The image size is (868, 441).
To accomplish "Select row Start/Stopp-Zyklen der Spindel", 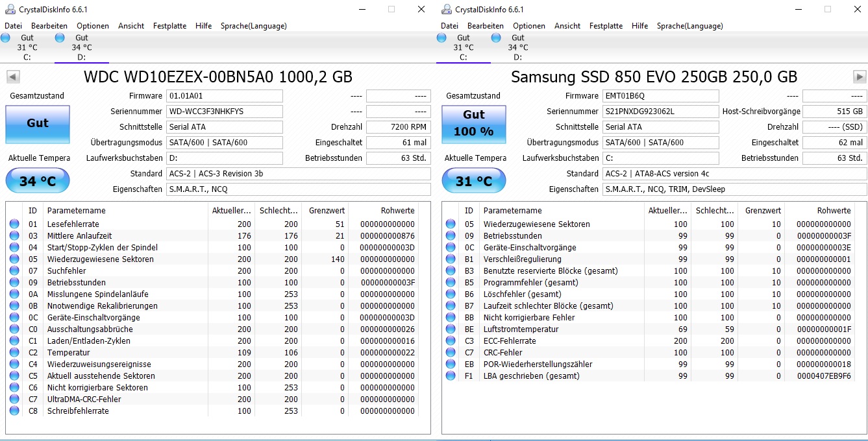I will point(212,248).
